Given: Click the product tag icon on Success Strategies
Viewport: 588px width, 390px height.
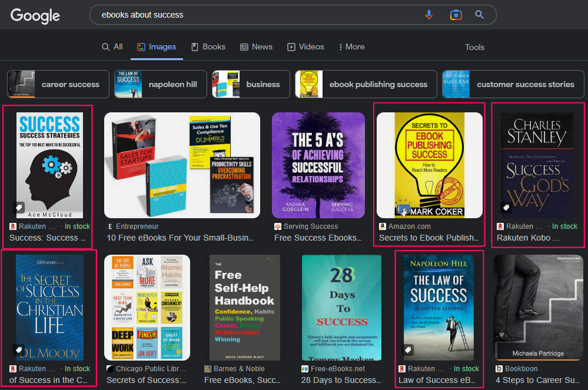Looking at the screenshot, I should click(x=19, y=208).
